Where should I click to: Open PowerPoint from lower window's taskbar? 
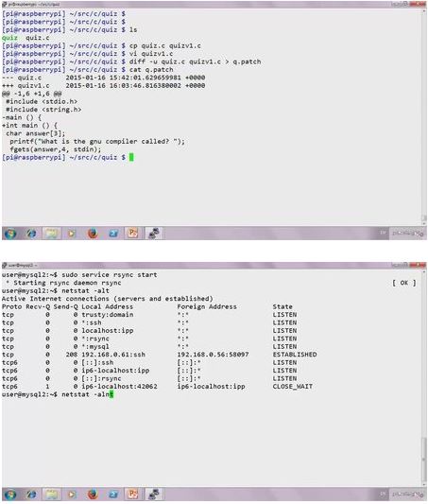tap(132, 494)
